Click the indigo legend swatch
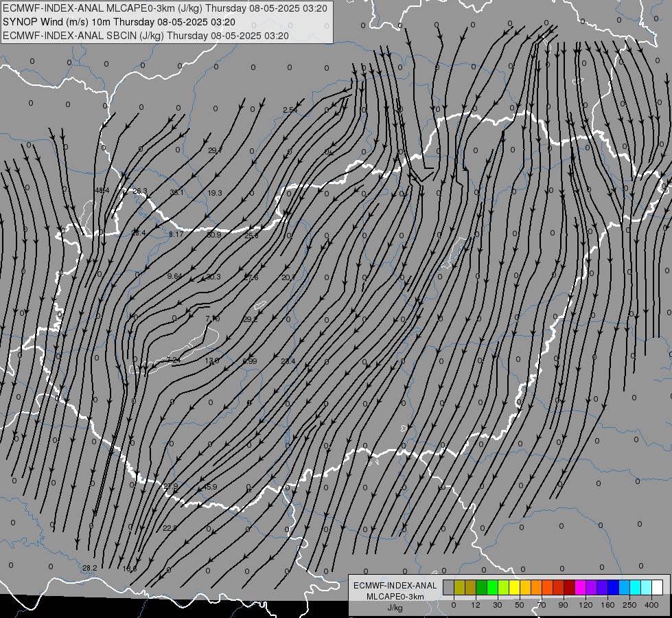The height and width of the screenshot is (618, 672). click(602, 587)
